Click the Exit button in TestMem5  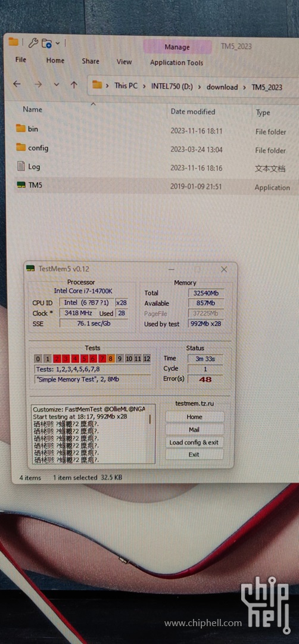(194, 454)
